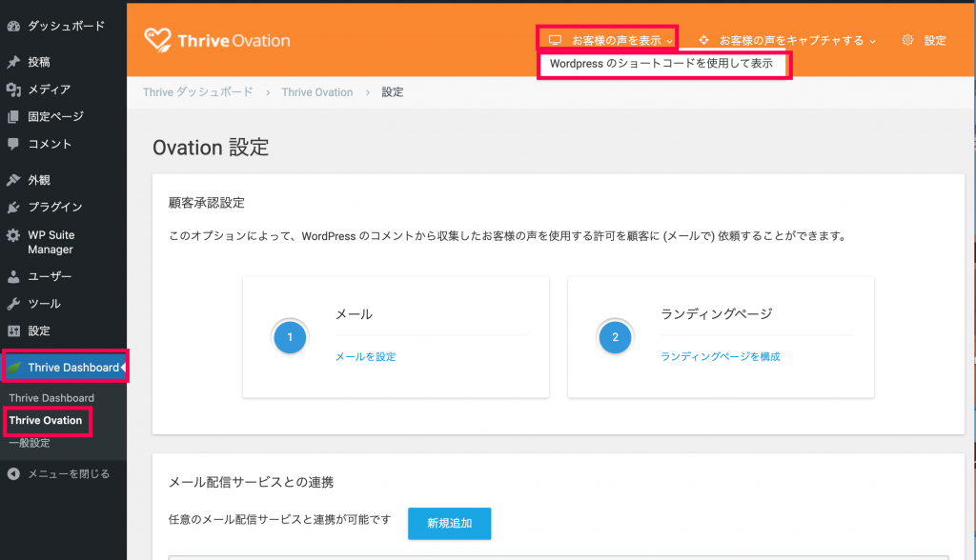Open 固定ページ in the sidebar
This screenshot has width=976, height=560.
[x=55, y=116]
